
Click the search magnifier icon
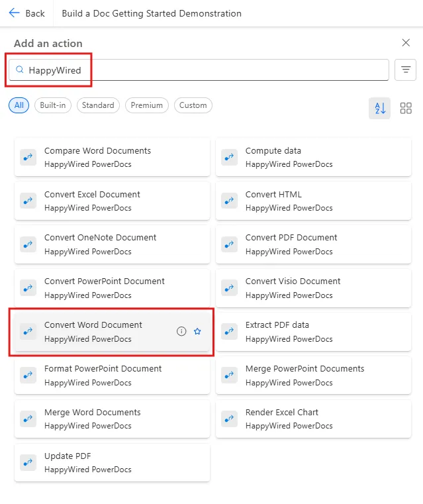tap(20, 70)
